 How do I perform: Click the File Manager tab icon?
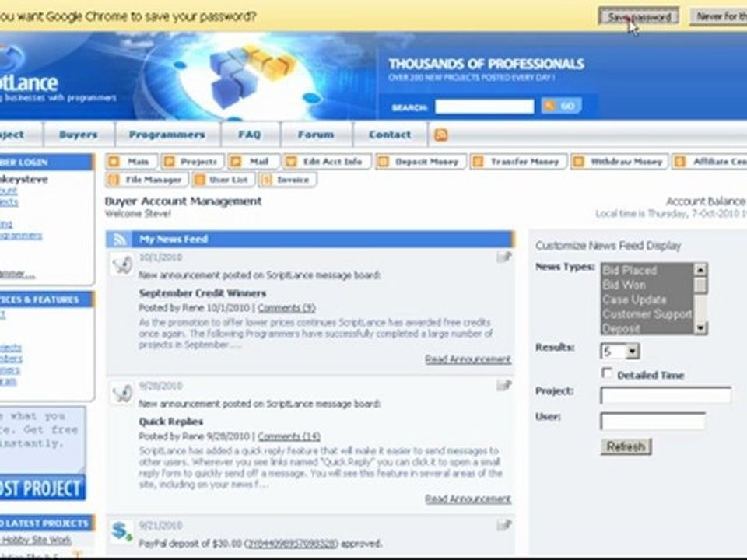(114, 180)
